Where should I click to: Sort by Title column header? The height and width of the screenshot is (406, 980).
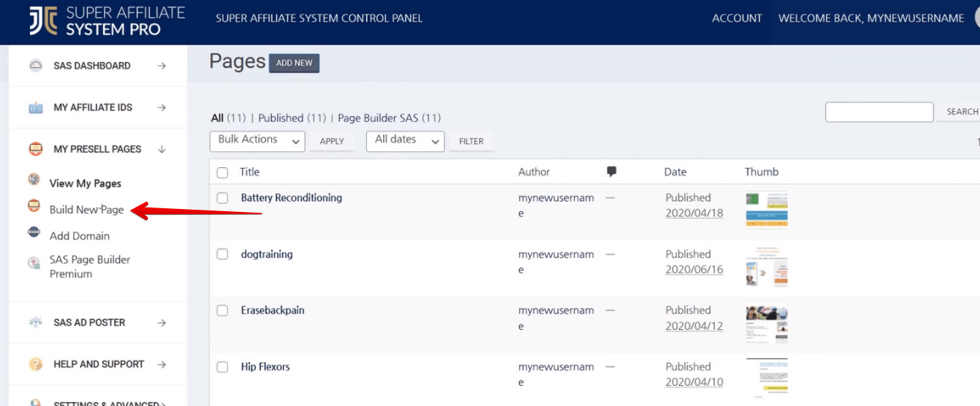249,172
